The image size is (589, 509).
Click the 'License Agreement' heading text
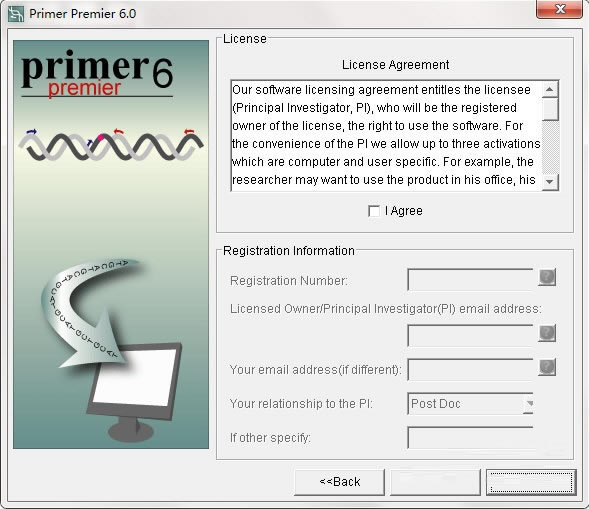tap(395, 65)
